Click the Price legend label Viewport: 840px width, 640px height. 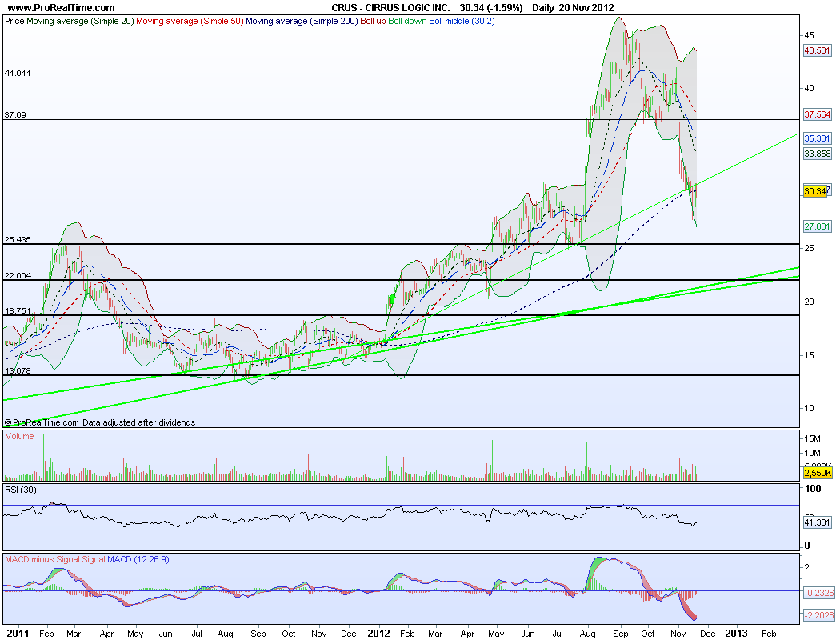click(14, 21)
